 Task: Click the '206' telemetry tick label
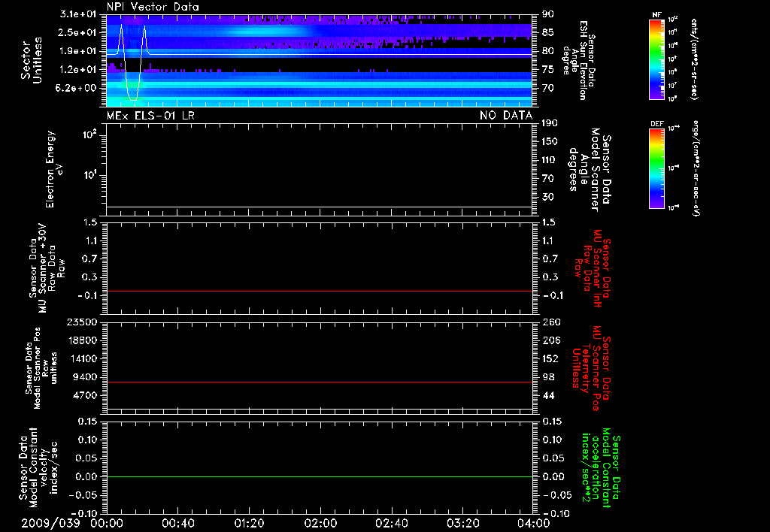551,340
